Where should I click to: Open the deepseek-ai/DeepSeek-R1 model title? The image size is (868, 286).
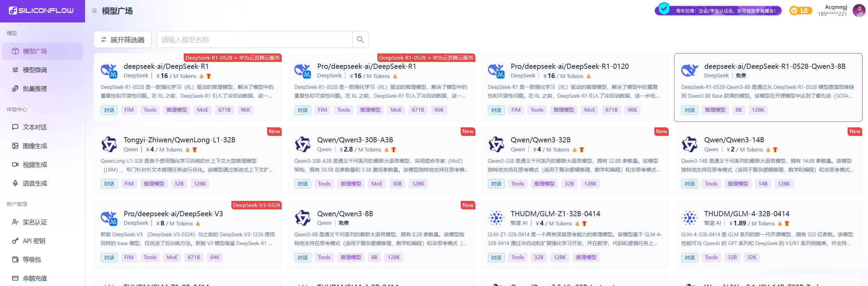pos(166,66)
